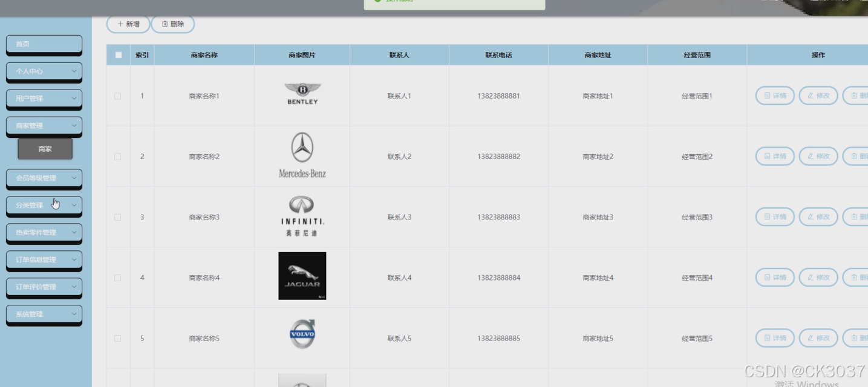Expand the 订单信息管理 menu
Image resolution: width=868 pixels, height=387 pixels.
(x=44, y=260)
